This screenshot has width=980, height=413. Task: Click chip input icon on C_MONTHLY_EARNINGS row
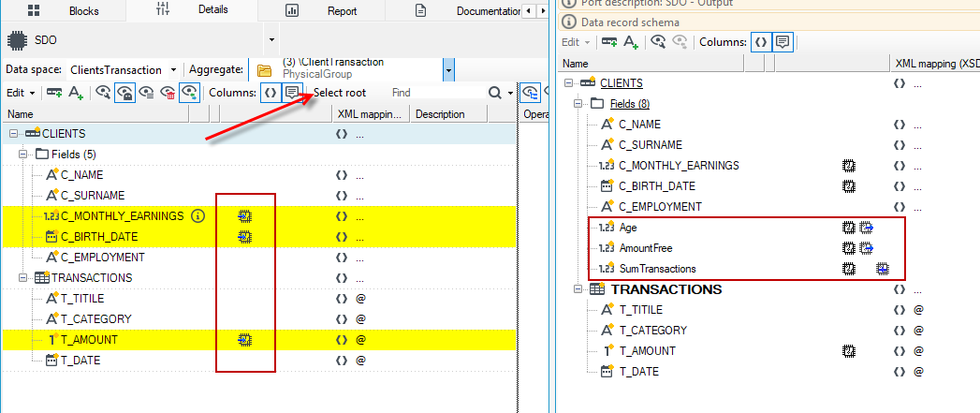pyautogui.click(x=244, y=216)
